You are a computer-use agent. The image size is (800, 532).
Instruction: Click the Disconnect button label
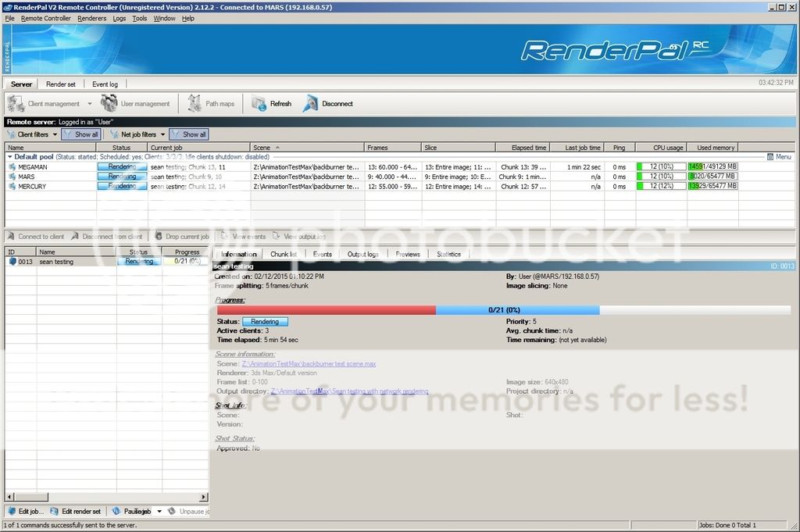click(x=337, y=104)
